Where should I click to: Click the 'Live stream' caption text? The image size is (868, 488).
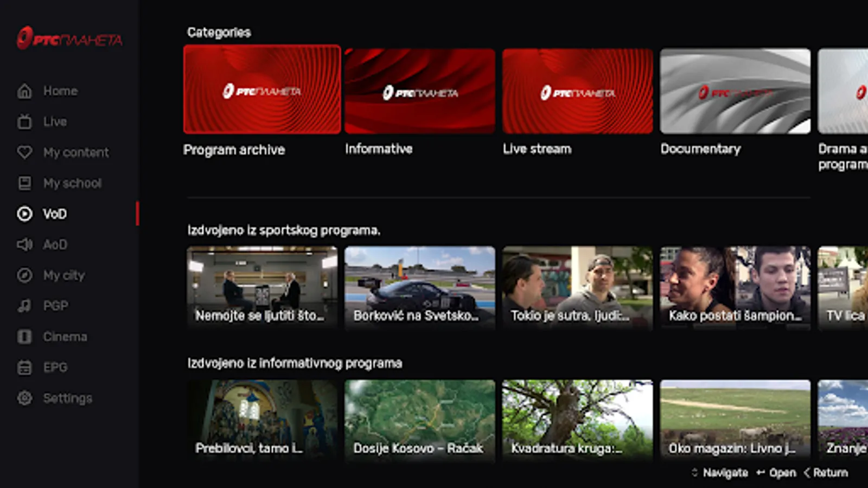pos(537,149)
